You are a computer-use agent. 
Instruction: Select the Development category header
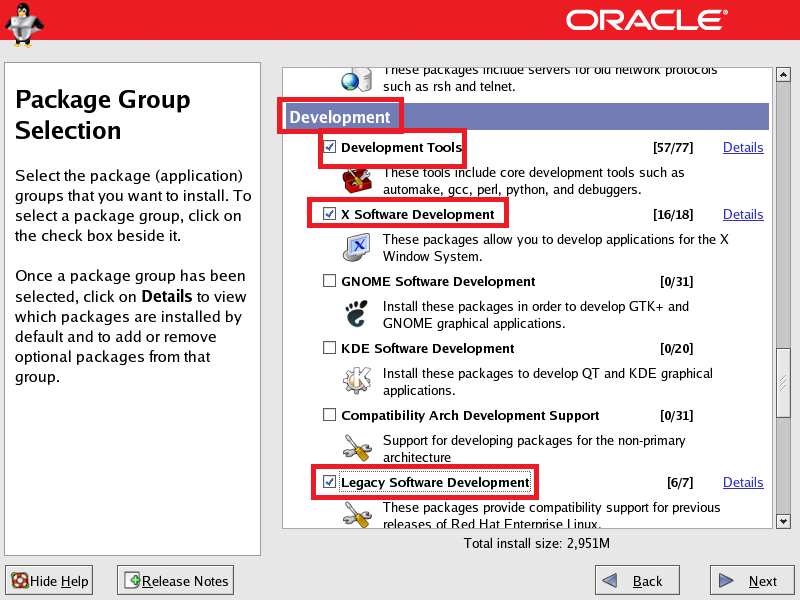[527, 117]
